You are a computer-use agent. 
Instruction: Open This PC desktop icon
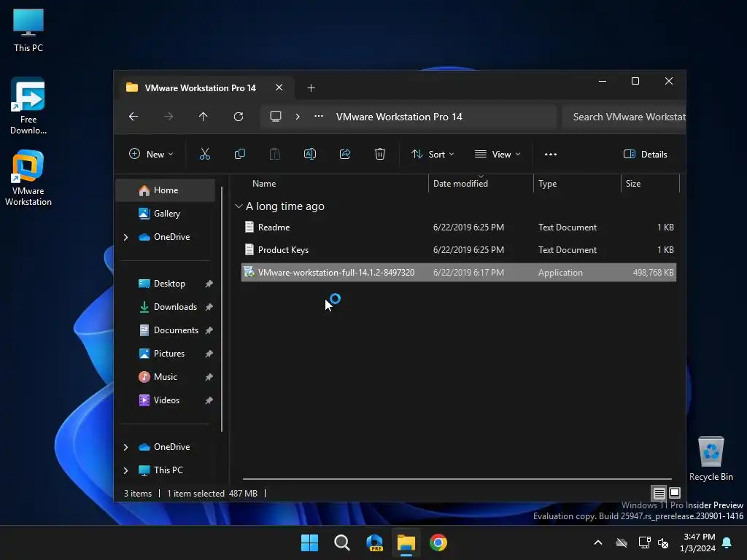point(28,31)
